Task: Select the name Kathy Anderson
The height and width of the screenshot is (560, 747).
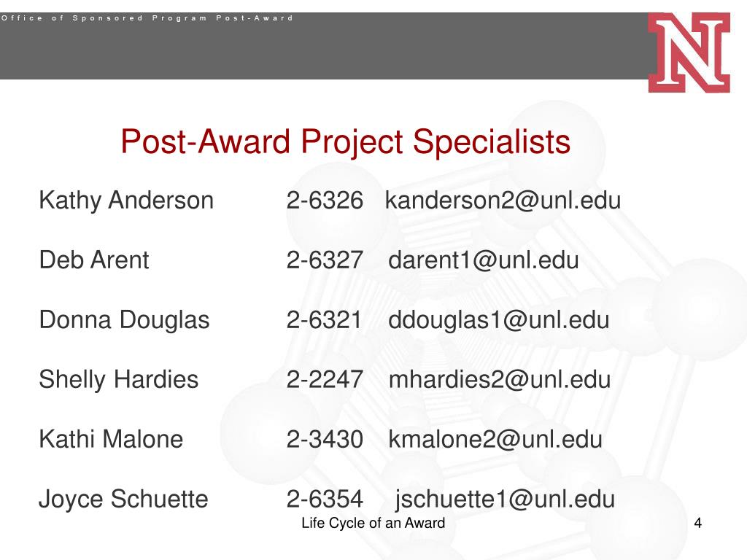Action: point(126,201)
